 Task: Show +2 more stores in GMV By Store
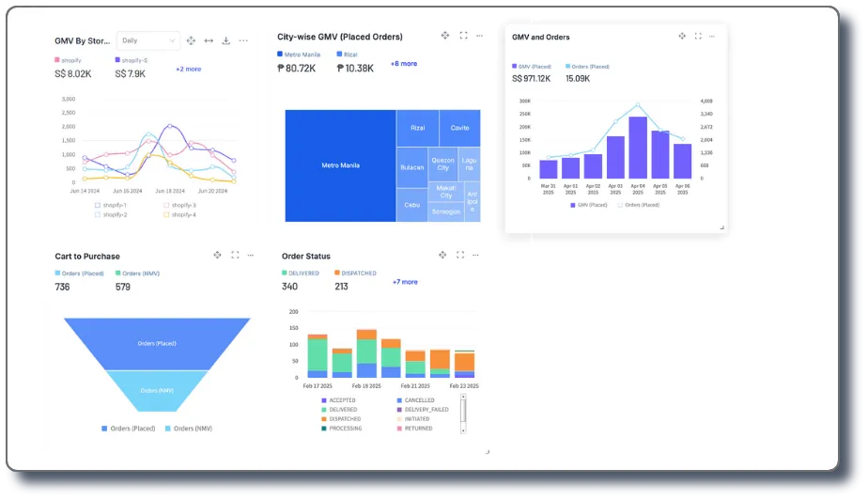[x=189, y=70]
